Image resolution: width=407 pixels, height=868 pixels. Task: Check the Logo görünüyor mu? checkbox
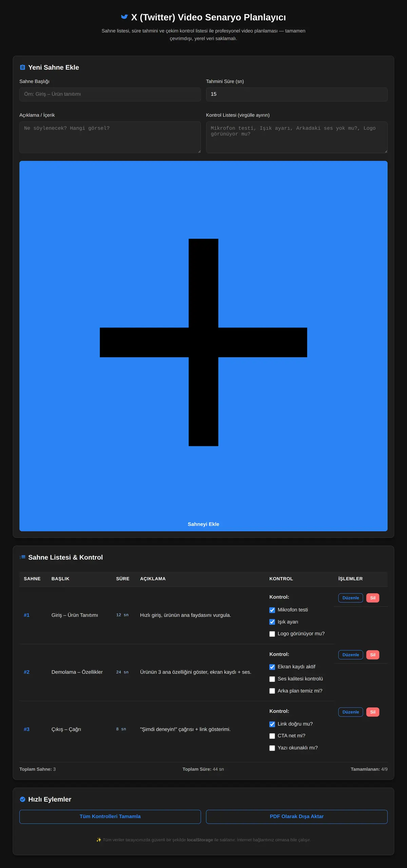point(272,634)
